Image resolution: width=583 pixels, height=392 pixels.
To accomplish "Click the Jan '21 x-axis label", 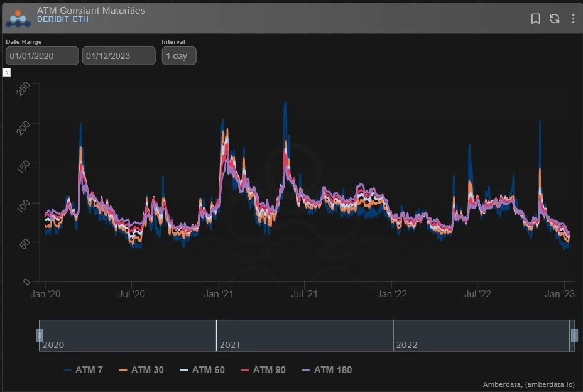I will coord(219,294).
